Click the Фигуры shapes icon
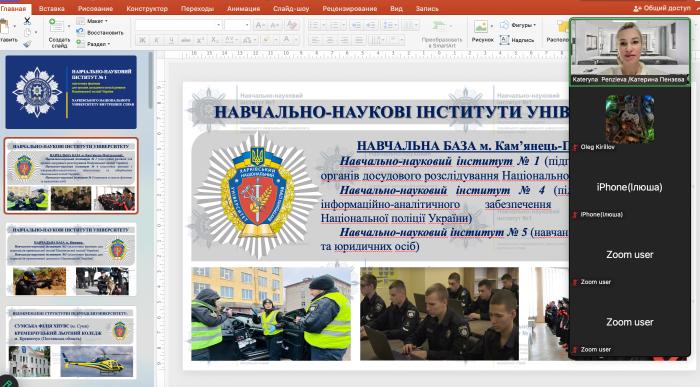This screenshot has width=700, height=387. [504, 25]
